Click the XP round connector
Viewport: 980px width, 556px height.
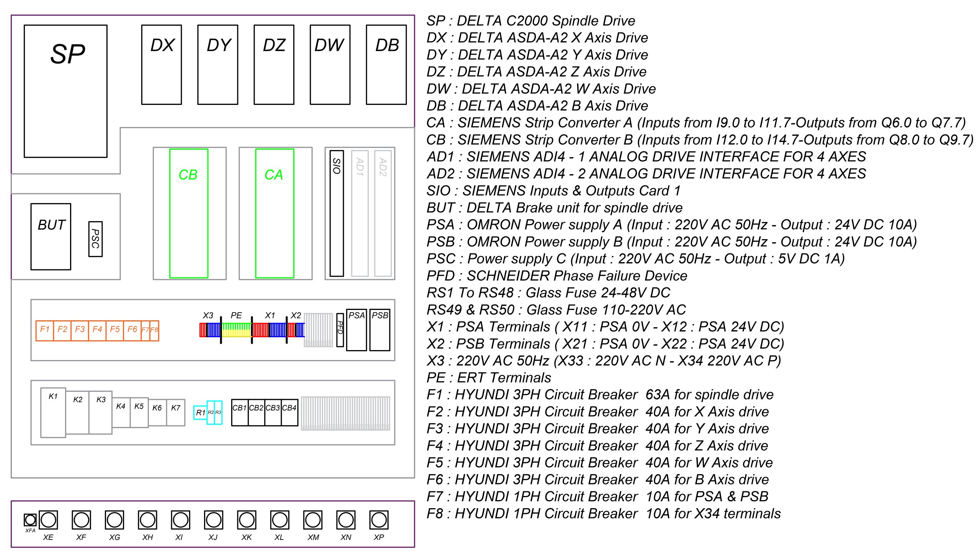coord(379,520)
